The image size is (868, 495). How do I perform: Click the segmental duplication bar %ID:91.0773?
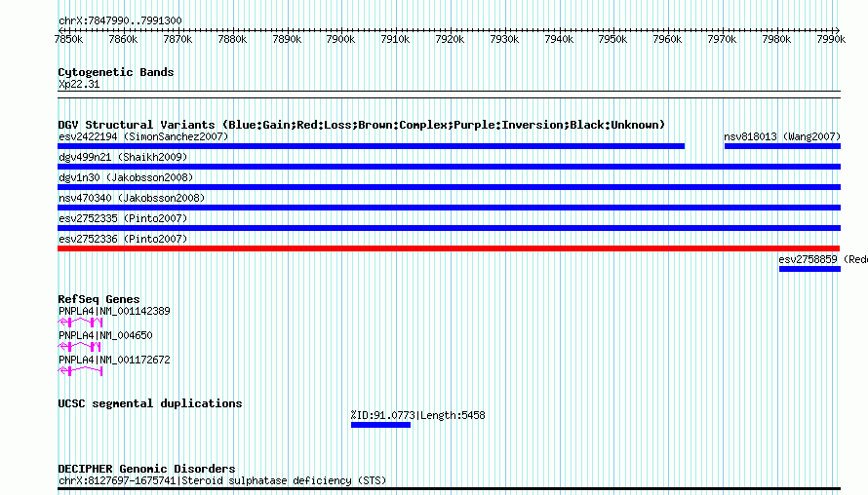pos(381,425)
